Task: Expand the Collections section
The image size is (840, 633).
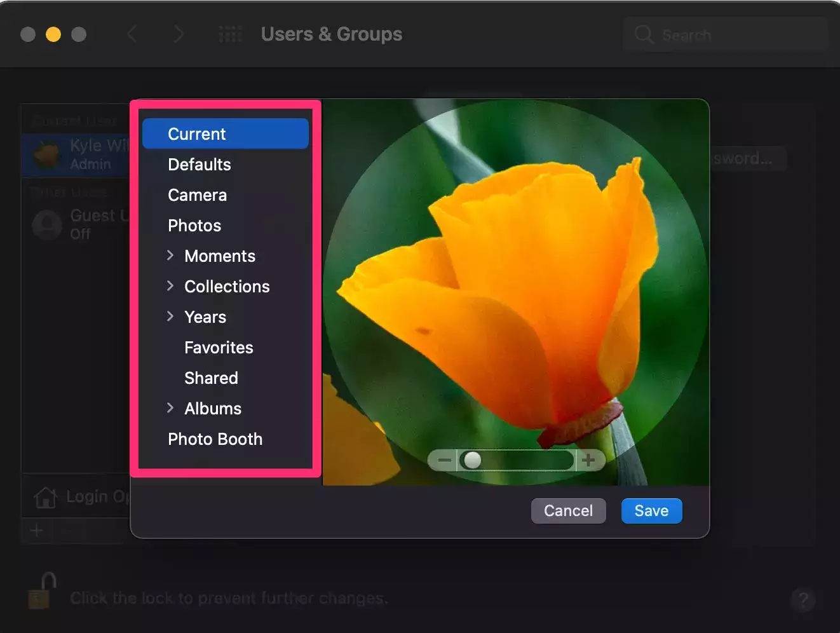Action: coord(170,286)
